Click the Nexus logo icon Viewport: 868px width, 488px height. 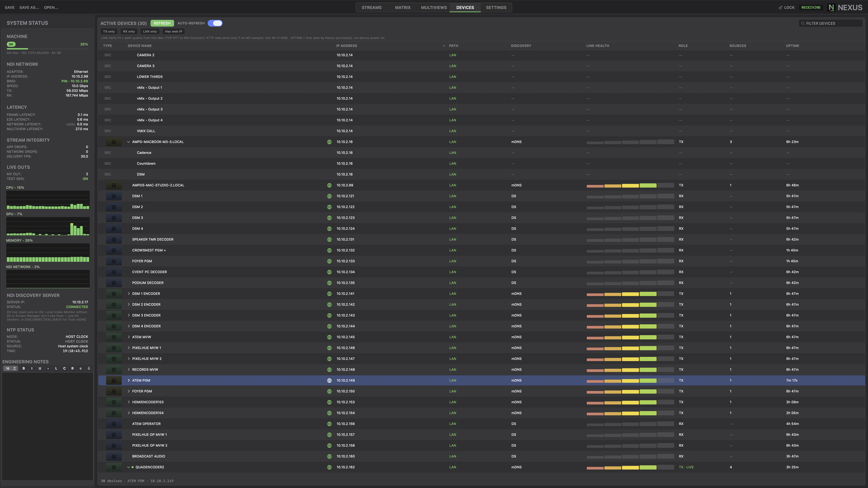831,8
